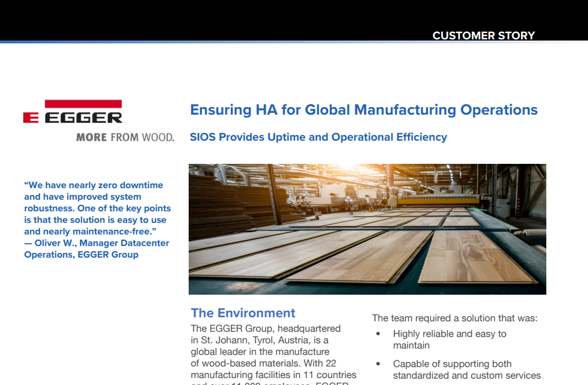Select the bullet line 'Capable of supporting both'
This screenshot has height=385, width=588.
point(452,364)
